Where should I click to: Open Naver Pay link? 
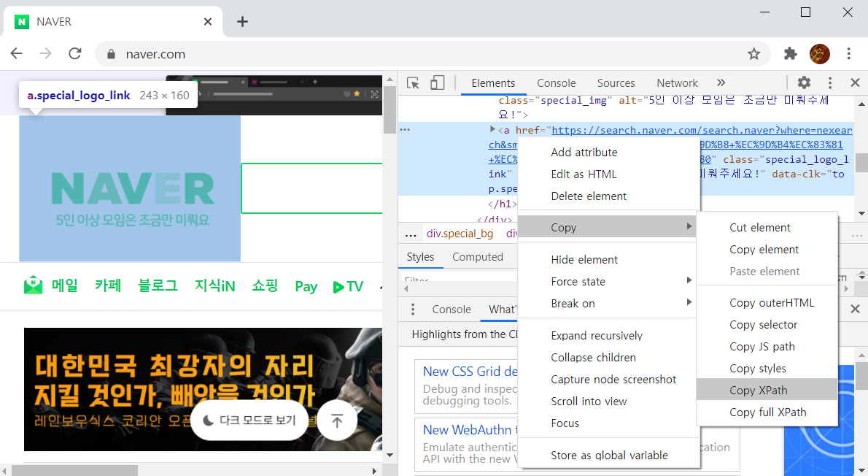[306, 286]
